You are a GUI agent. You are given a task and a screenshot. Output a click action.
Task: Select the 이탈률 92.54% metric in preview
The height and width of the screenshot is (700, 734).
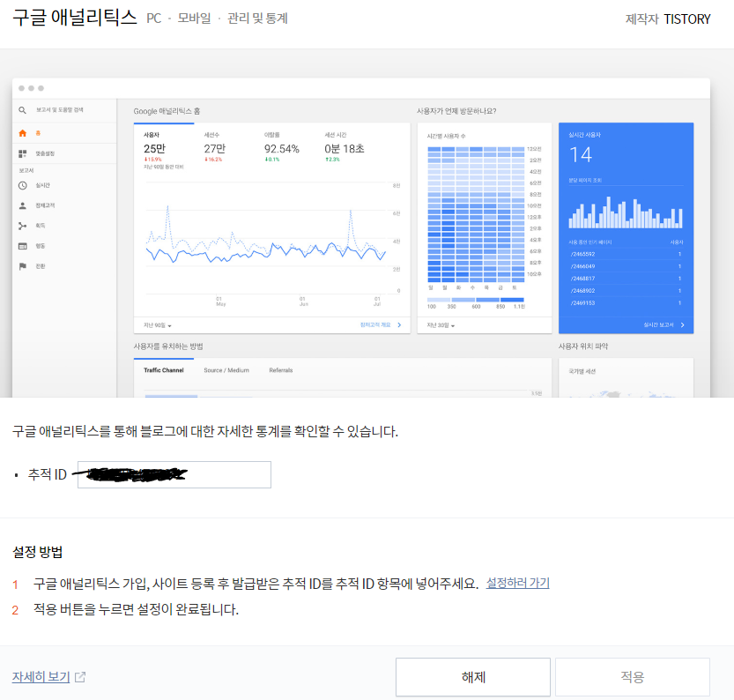(281, 147)
